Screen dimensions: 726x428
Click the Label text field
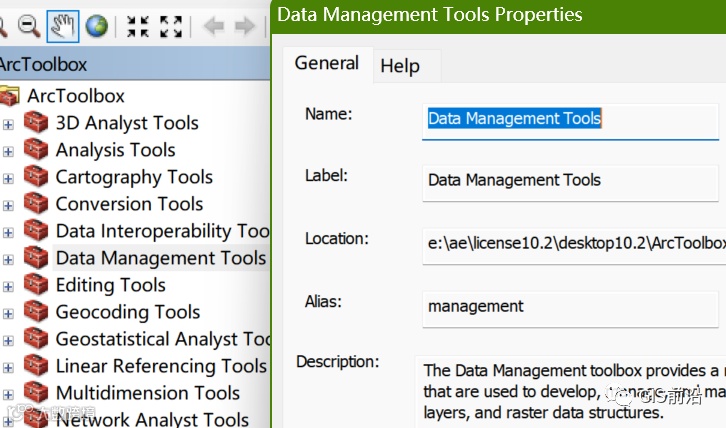pos(570,181)
